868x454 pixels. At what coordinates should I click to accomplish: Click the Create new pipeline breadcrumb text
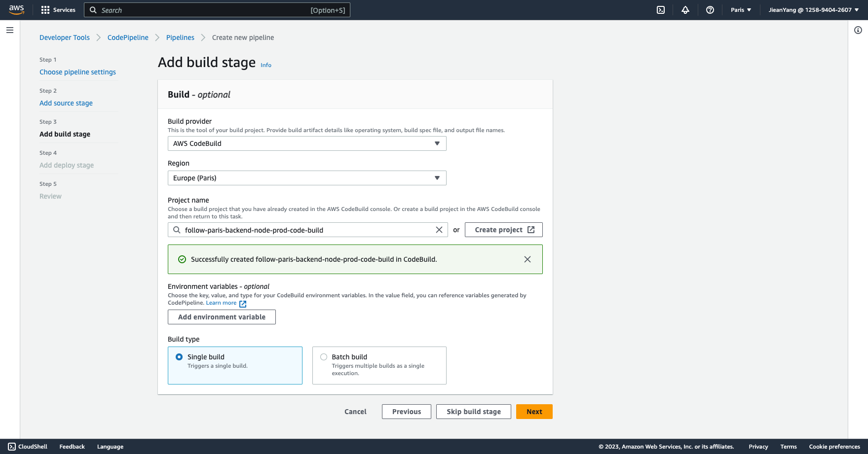(243, 37)
